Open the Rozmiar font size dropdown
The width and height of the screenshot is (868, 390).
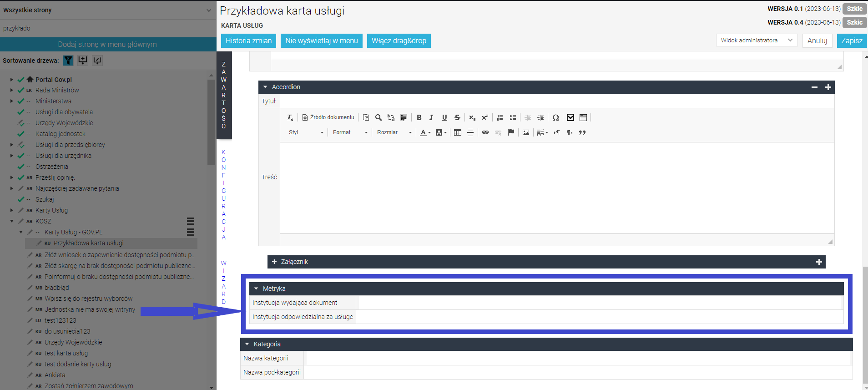pos(394,132)
